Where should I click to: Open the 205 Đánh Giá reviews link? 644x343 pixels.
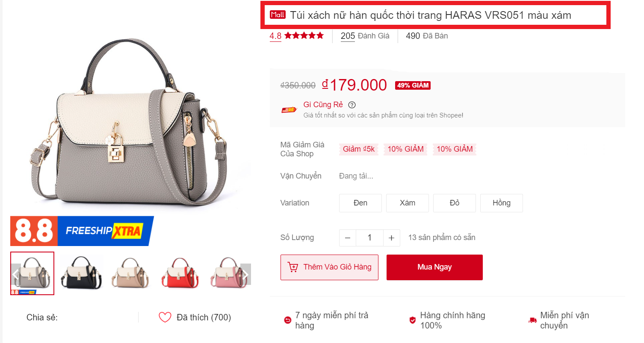click(365, 36)
